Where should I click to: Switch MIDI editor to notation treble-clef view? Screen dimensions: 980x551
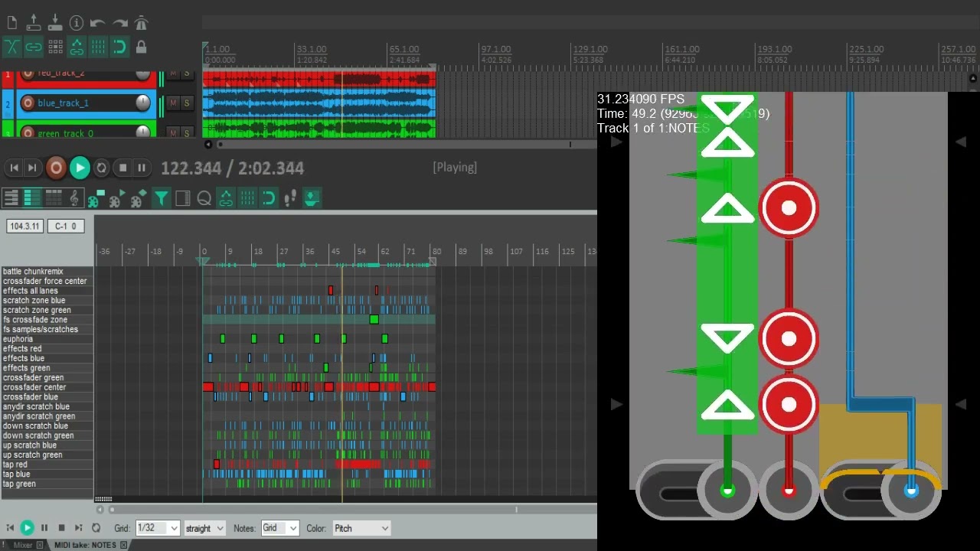[x=74, y=199]
